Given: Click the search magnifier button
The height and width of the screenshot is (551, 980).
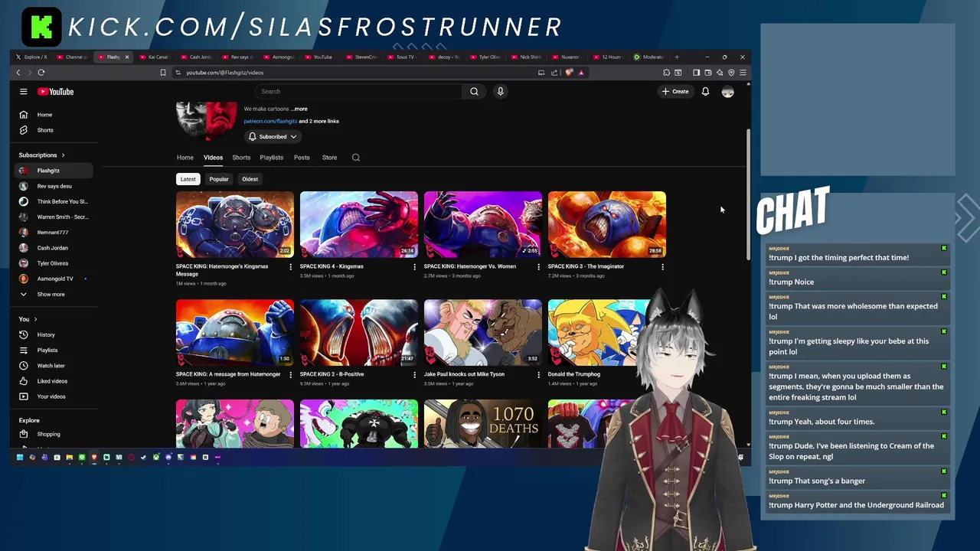Looking at the screenshot, I should click(474, 92).
